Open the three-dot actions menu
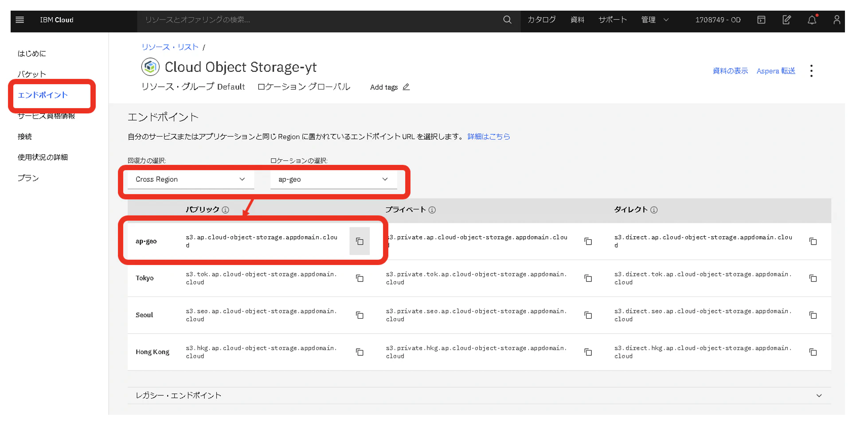Screen dimensions: 868x421 click(x=811, y=71)
